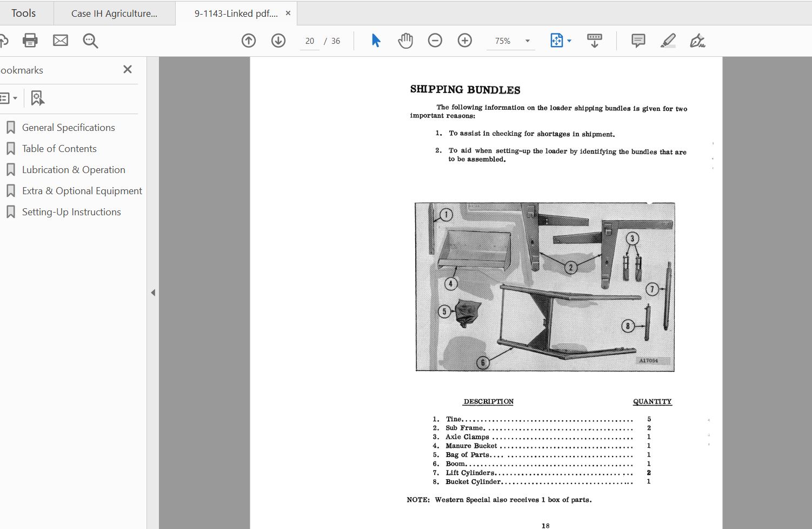Email the document as attachment
Viewport: 812px width, 529px height.
(60, 40)
